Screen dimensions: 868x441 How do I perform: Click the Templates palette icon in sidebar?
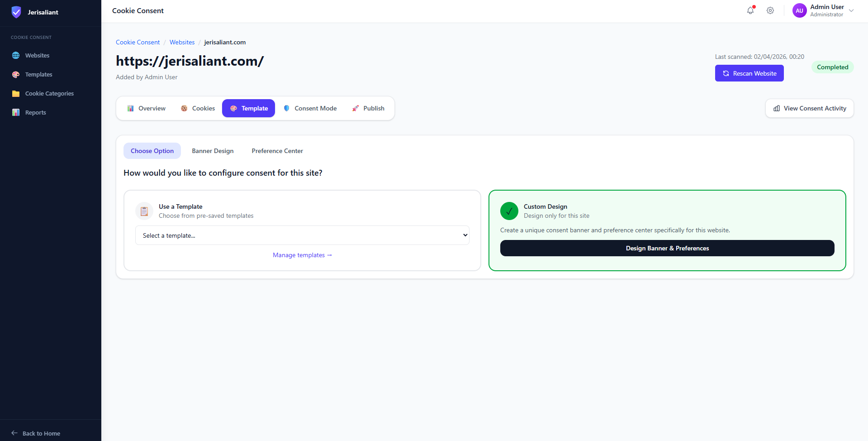(16, 75)
